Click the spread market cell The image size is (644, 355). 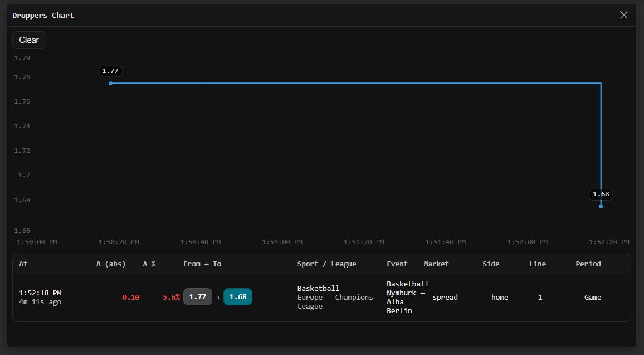[445, 297]
